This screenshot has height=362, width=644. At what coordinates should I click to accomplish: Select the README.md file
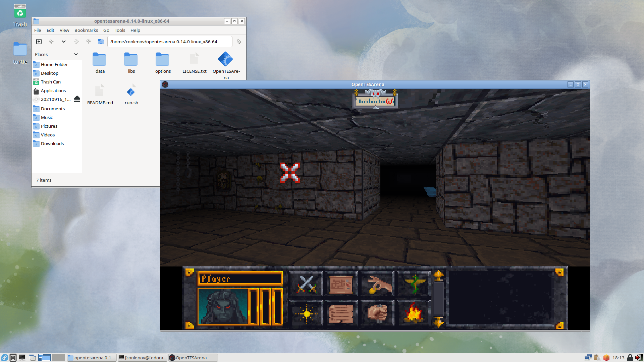click(x=100, y=94)
